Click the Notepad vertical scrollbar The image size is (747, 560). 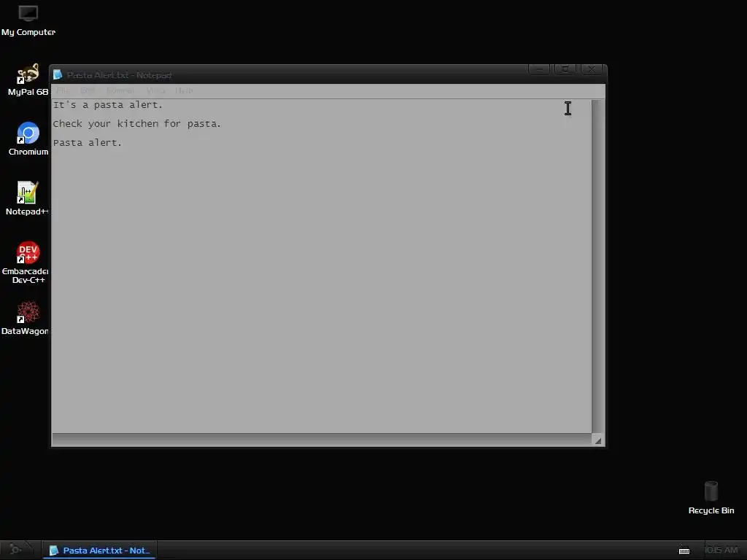598,266
